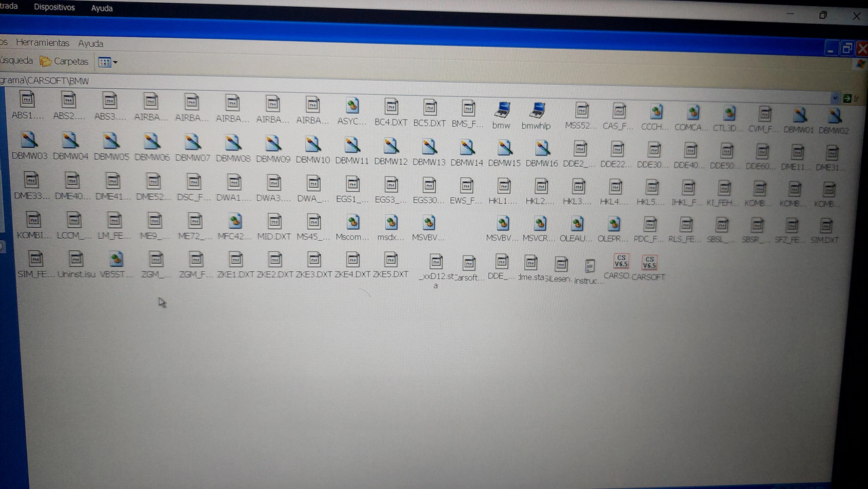Select the DBMW07 brush icon file
This screenshot has width=868, height=489.
(x=193, y=142)
